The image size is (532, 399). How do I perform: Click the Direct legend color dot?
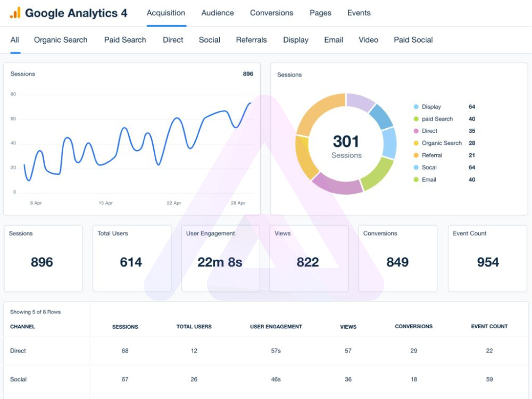coord(416,131)
